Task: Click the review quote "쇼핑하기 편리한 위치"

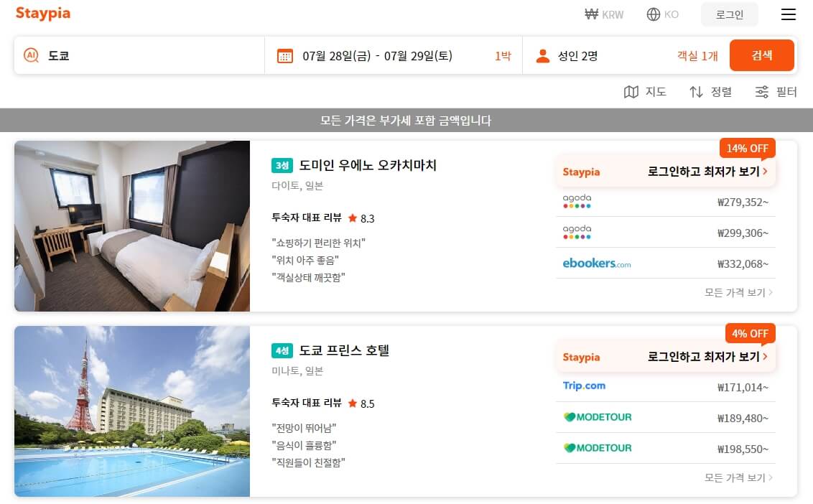Action: 318,243
